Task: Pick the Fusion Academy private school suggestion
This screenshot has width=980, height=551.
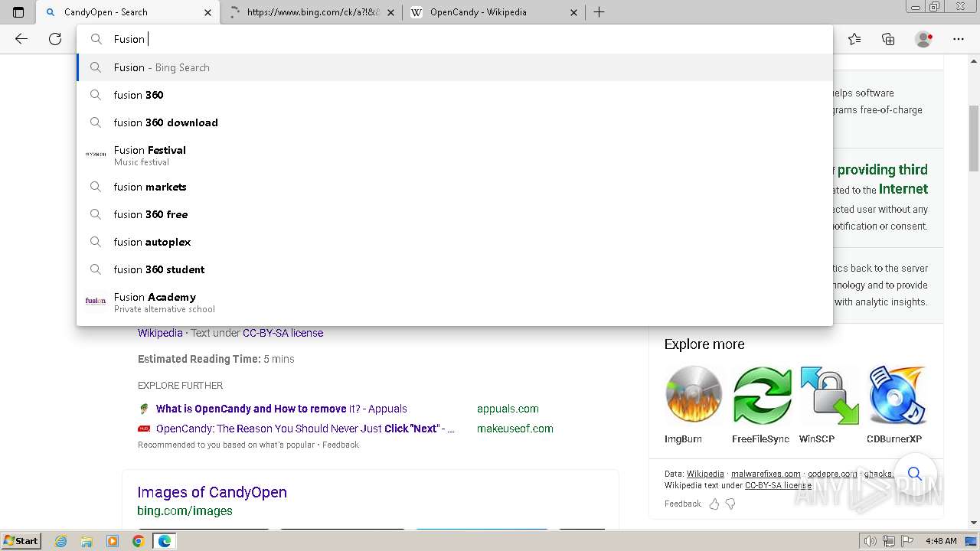Action: click(455, 302)
